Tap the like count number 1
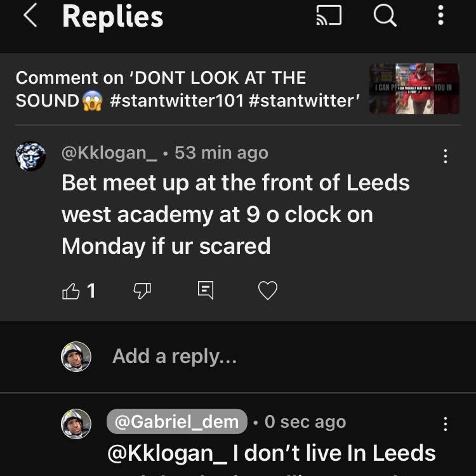The height and width of the screenshot is (476, 476). [x=91, y=291]
